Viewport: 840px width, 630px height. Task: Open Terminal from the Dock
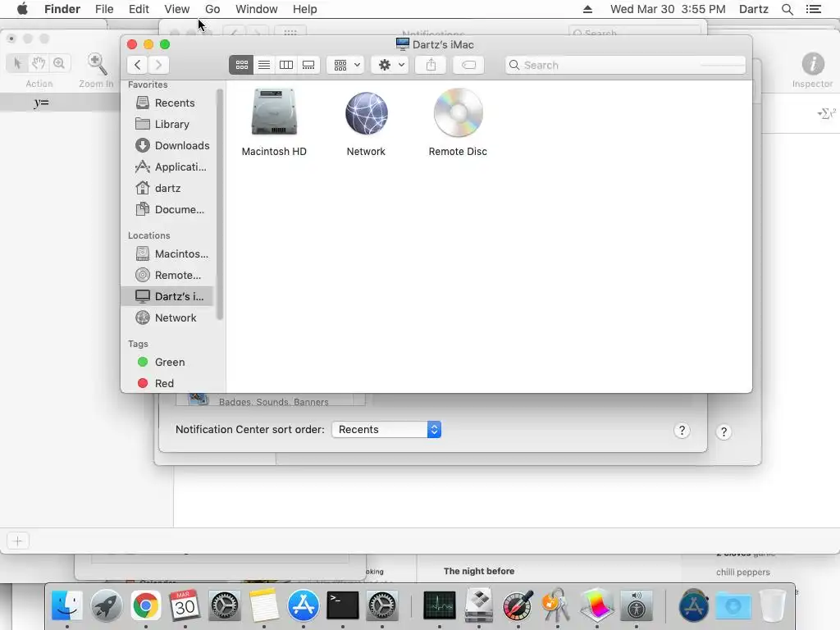tap(343, 606)
